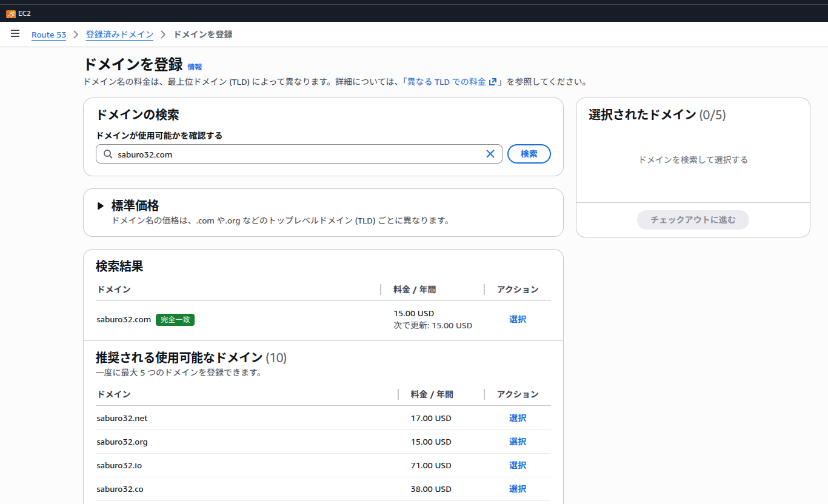Image resolution: width=828 pixels, height=504 pixels.
Task: Click 料金 / 年間 header in 検索結果 table
Action: pos(415,290)
